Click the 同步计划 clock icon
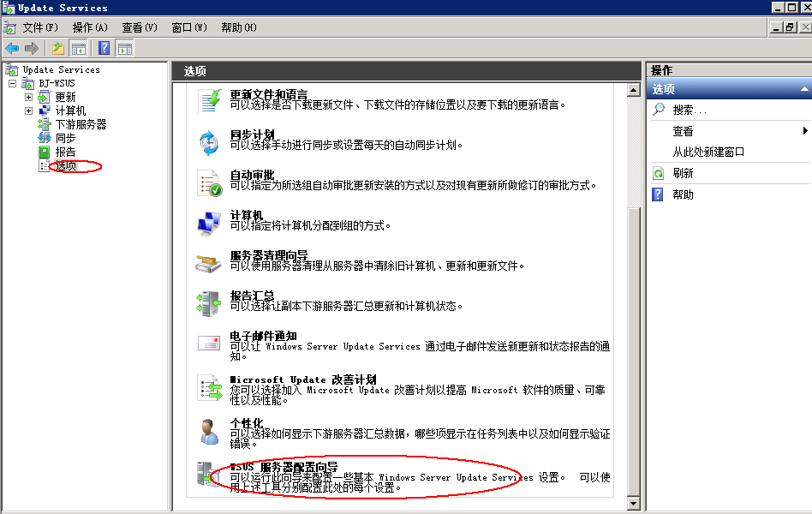Screen dimensions: 812x514 click(x=209, y=142)
